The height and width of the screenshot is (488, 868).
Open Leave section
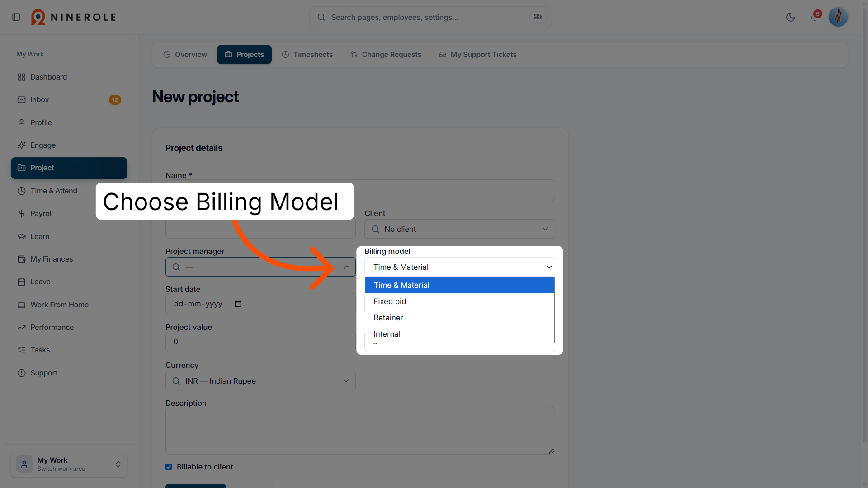(x=69, y=282)
